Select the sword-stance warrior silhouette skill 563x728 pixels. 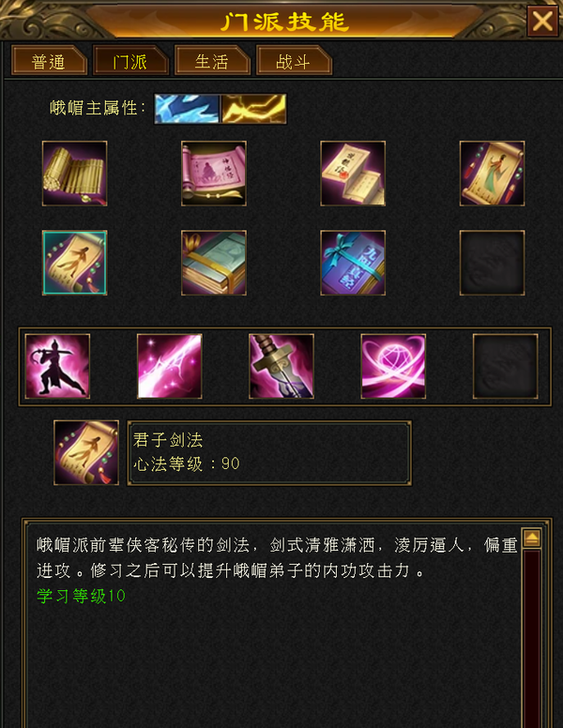pos(57,366)
